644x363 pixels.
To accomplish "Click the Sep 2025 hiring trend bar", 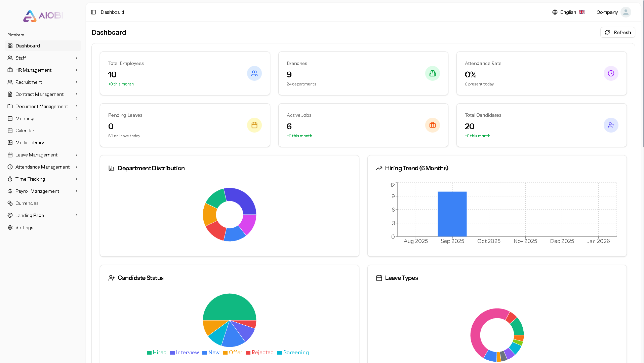I will (452, 214).
